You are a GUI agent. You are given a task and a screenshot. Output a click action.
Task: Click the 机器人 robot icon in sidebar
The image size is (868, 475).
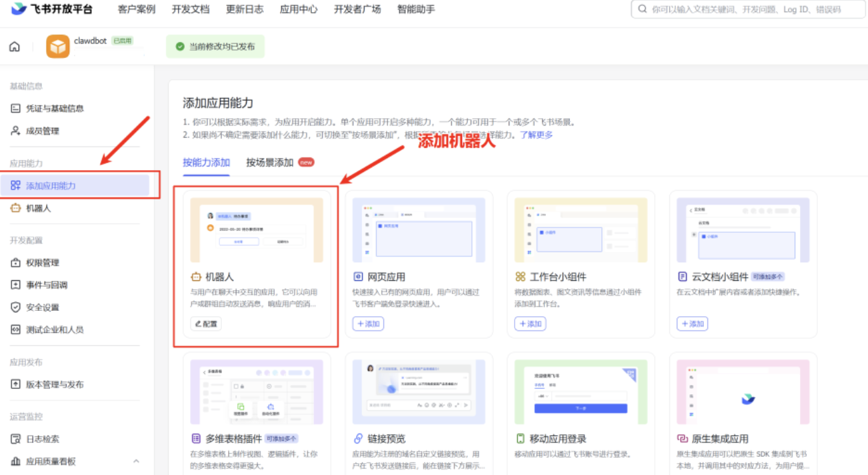pyautogui.click(x=15, y=208)
